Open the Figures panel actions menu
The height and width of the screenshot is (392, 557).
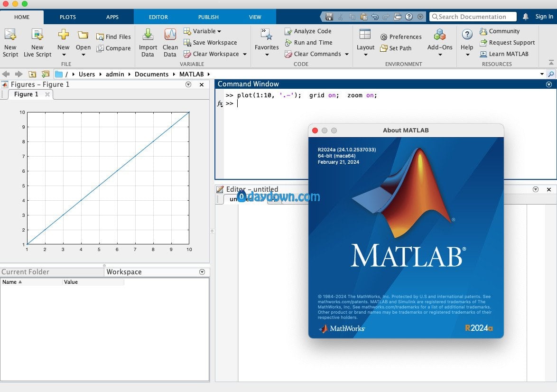tap(188, 84)
